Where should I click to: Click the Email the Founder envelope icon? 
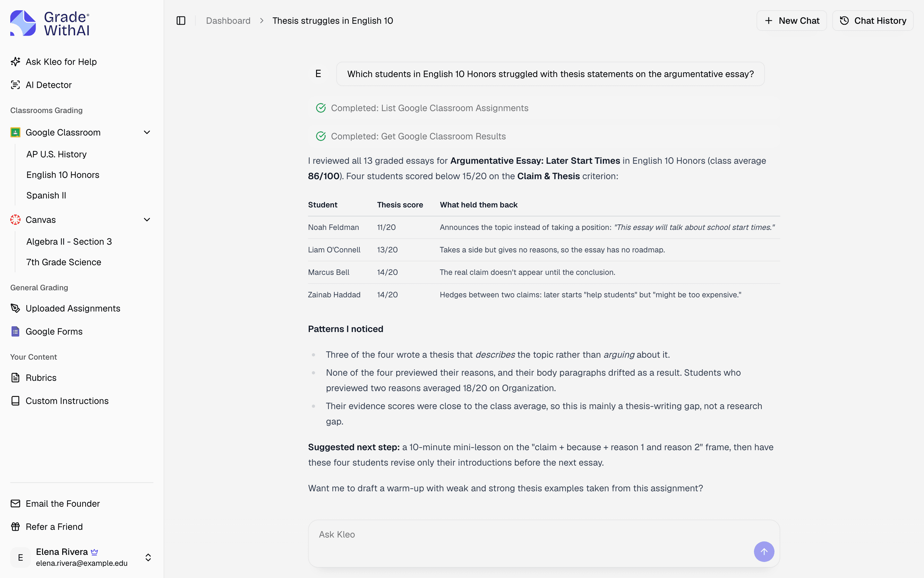click(15, 504)
